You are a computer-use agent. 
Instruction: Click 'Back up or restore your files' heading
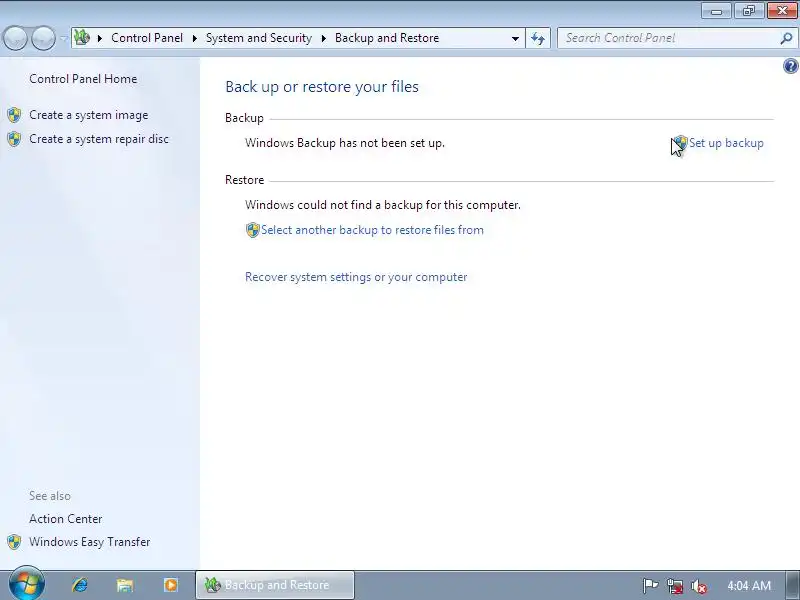(x=322, y=87)
